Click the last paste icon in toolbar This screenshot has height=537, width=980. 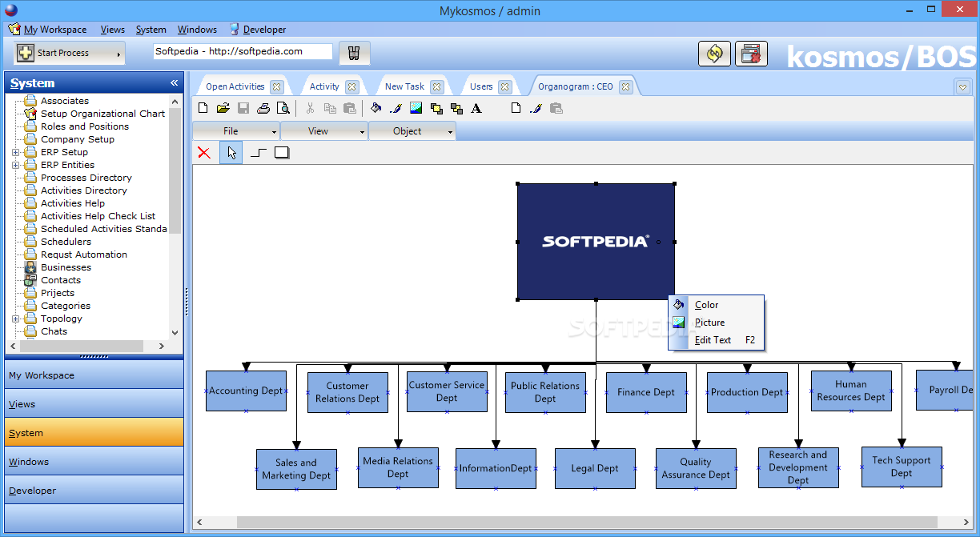556,108
